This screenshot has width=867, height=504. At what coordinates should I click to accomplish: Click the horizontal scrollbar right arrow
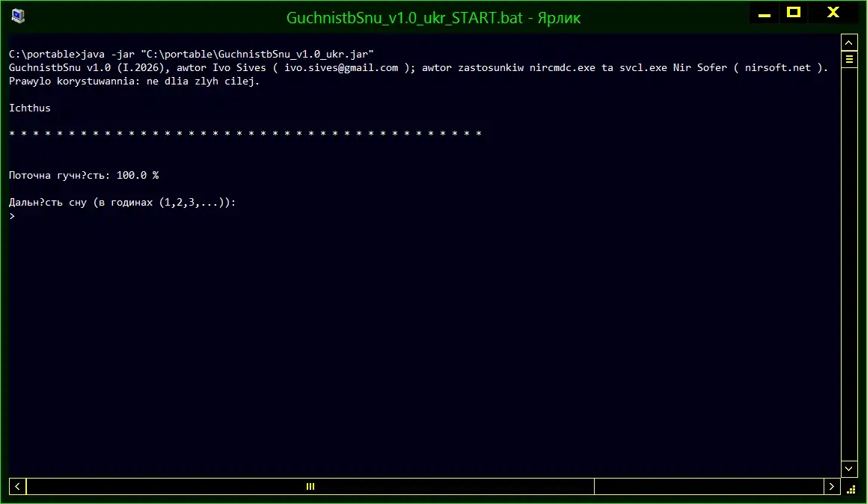[832, 486]
